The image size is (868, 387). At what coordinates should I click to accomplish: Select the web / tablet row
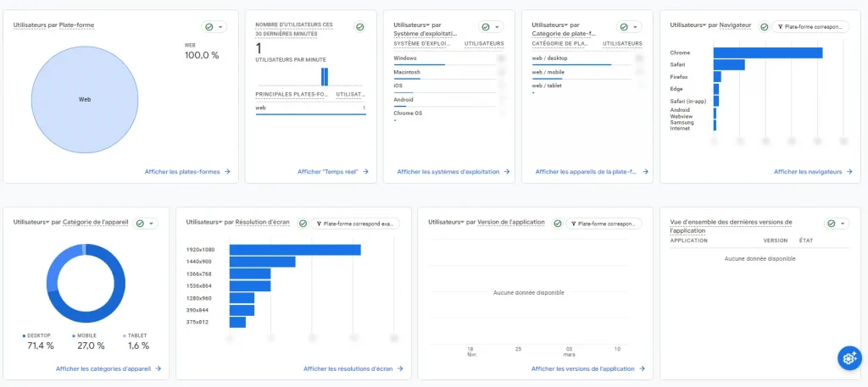587,86
